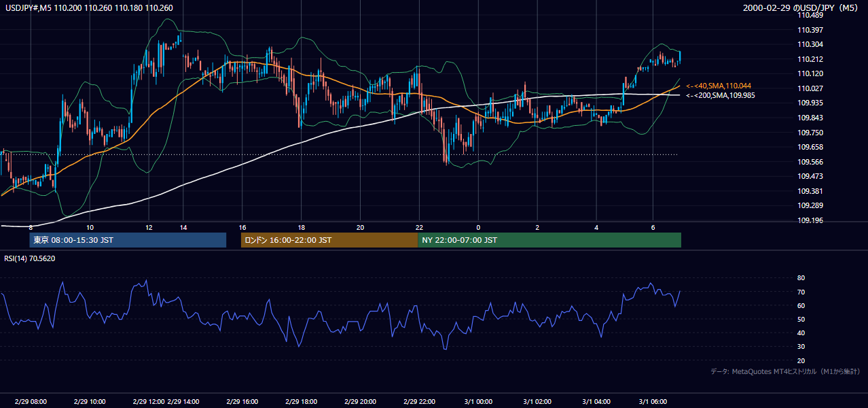Image resolution: width=868 pixels, height=408 pixels.
Task: Click the bottom time label 3/1 00:00
Action: (x=479, y=402)
